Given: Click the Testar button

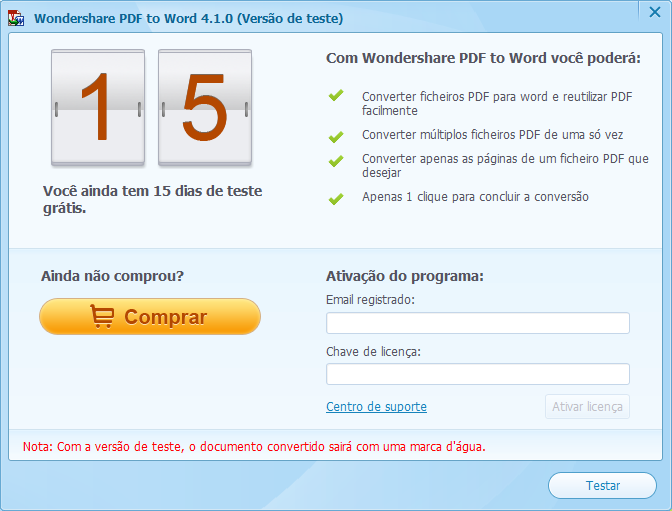Looking at the screenshot, I should [602, 485].
